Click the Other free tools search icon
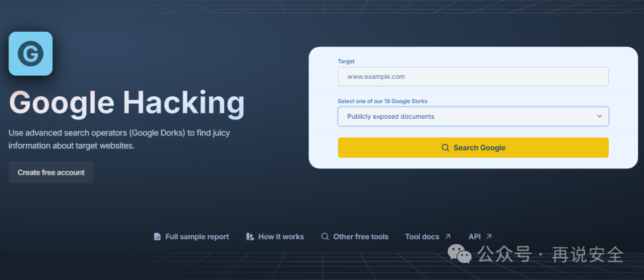The image size is (644, 280). (x=325, y=236)
